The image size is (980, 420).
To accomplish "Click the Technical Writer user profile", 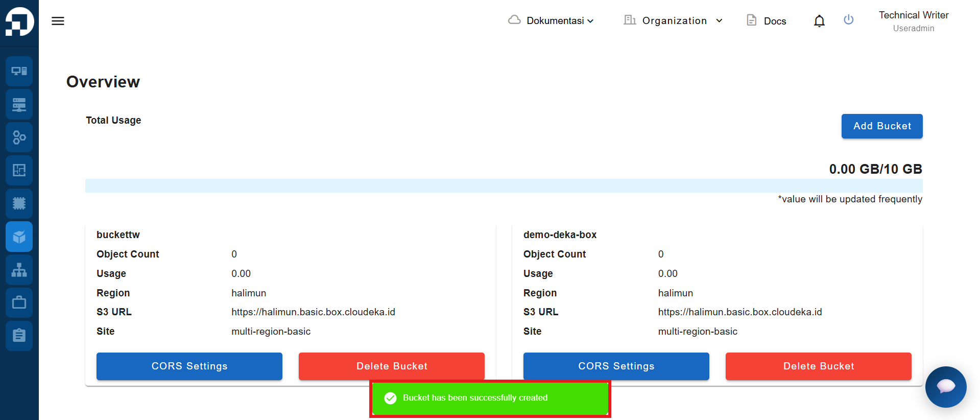I will click(914, 21).
